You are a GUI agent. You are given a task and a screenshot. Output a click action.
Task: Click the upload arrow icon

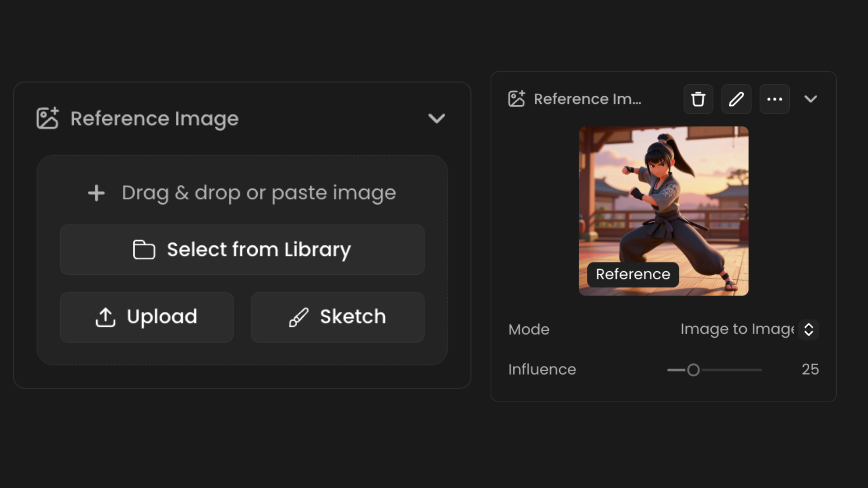[x=105, y=317]
